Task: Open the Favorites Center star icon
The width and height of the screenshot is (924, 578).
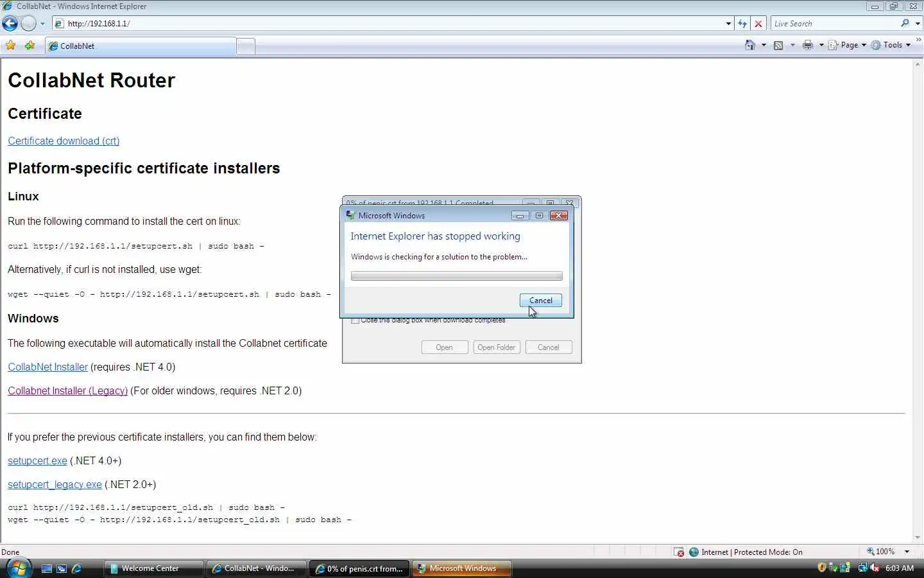Action: (10, 46)
